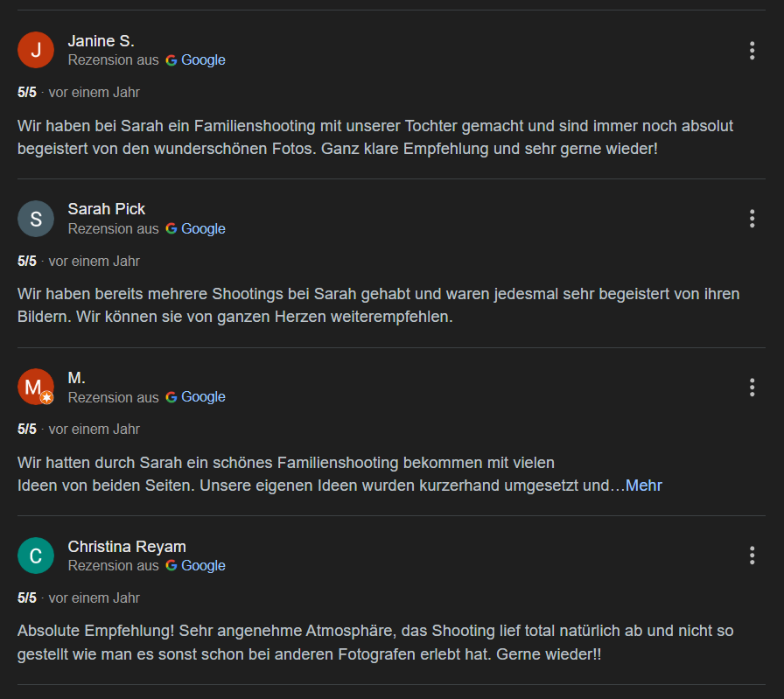The height and width of the screenshot is (699, 784).
Task: Click the Google logo in M.'s review
Action: pos(171,397)
